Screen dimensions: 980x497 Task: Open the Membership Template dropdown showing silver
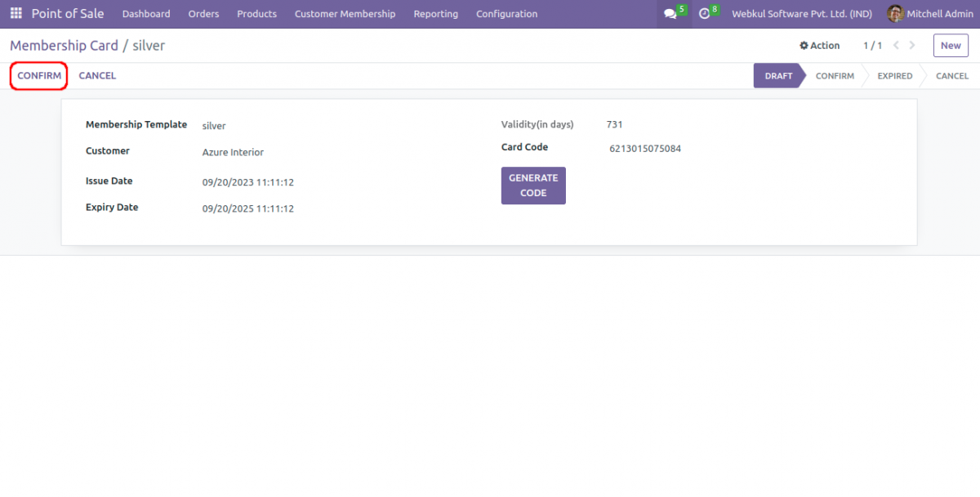pos(214,125)
